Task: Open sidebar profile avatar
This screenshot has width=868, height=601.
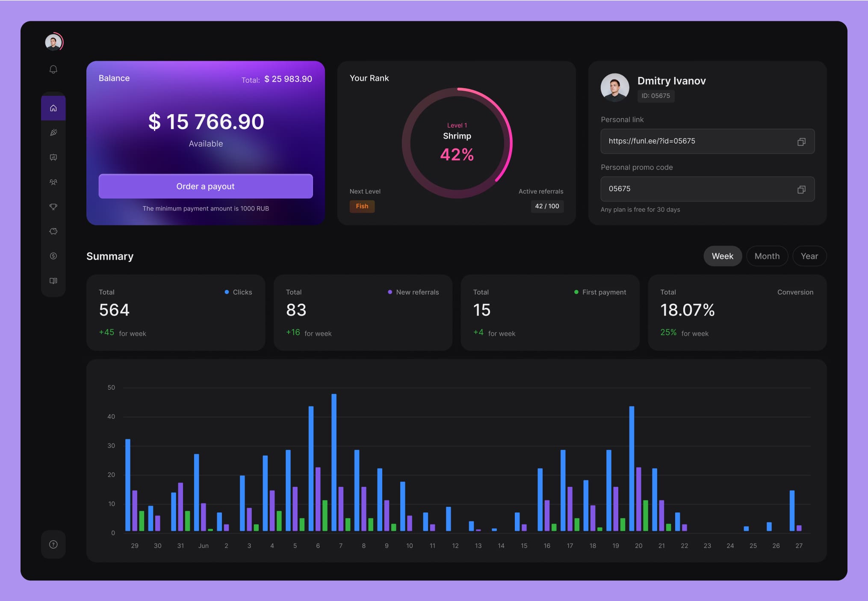Action: pos(53,42)
